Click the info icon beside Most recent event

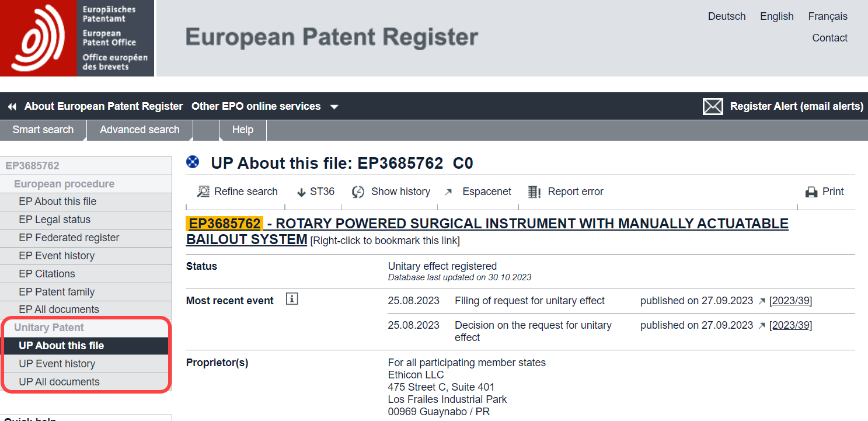click(x=292, y=299)
